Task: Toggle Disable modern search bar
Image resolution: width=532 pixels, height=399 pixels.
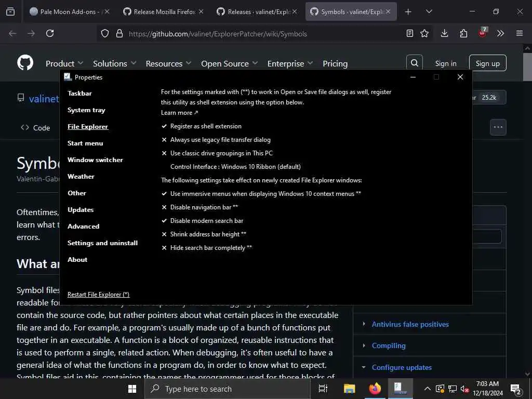Action: click(202, 221)
